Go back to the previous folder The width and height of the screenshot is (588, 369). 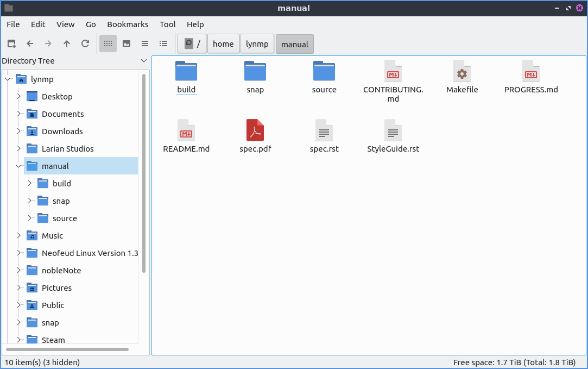click(30, 43)
